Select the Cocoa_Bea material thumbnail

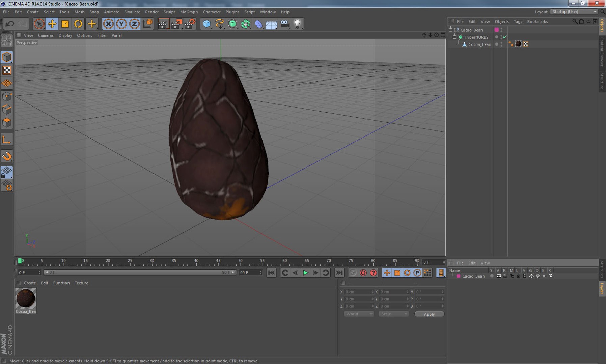point(26,298)
